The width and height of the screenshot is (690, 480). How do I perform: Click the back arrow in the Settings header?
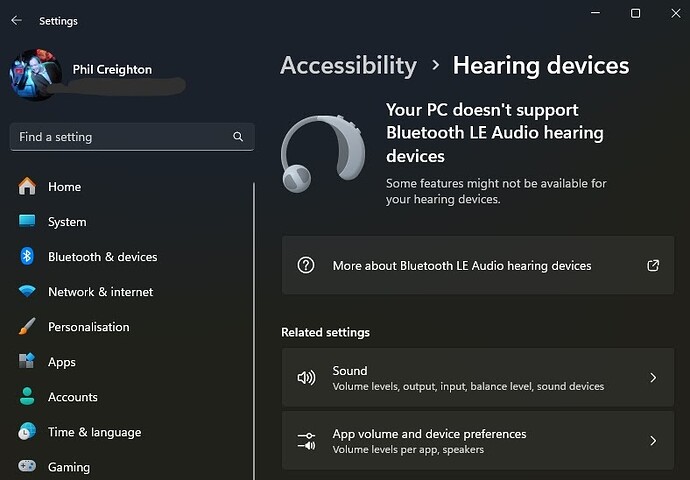pos(16,20)
